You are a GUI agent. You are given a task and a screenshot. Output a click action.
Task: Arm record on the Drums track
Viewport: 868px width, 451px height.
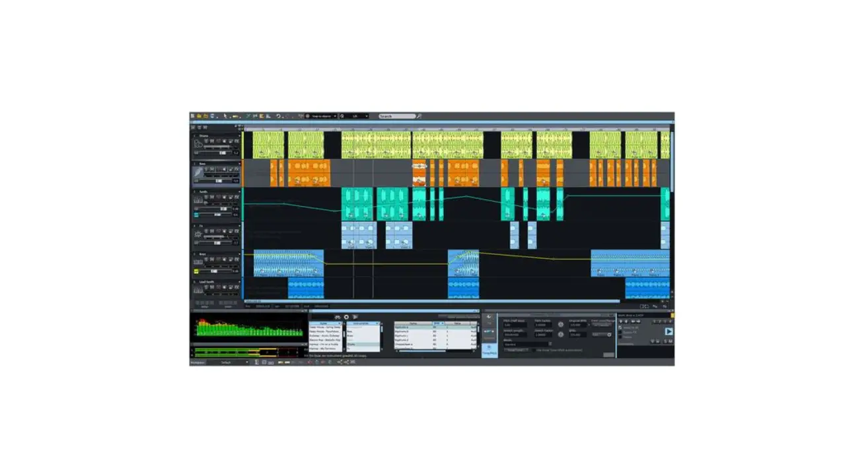point(218,141)
